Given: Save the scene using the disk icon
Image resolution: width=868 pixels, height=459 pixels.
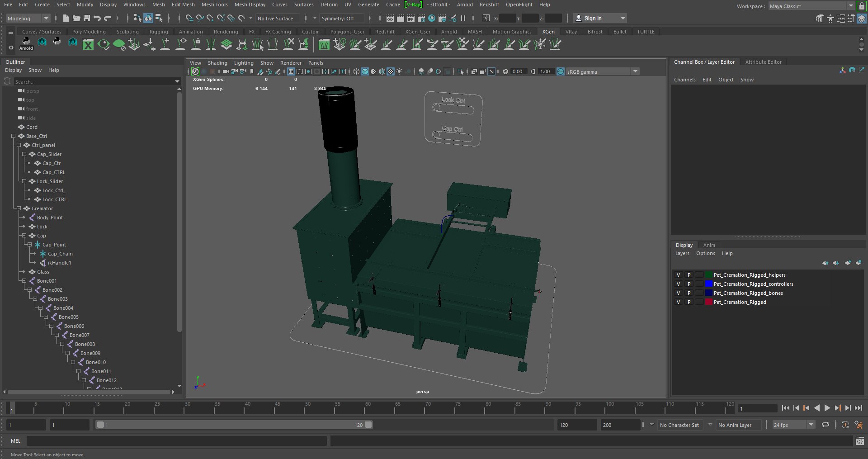Looking at the screenshot, I should coord(87,18).
